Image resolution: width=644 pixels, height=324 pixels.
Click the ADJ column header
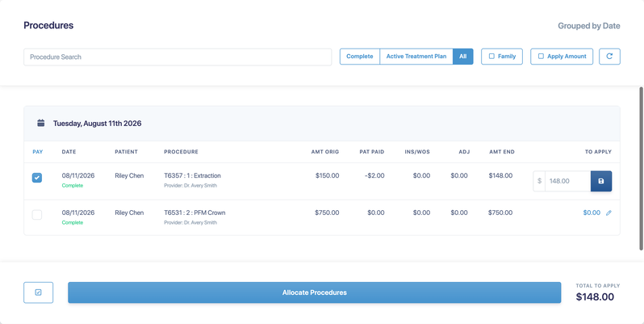point(464,152)
